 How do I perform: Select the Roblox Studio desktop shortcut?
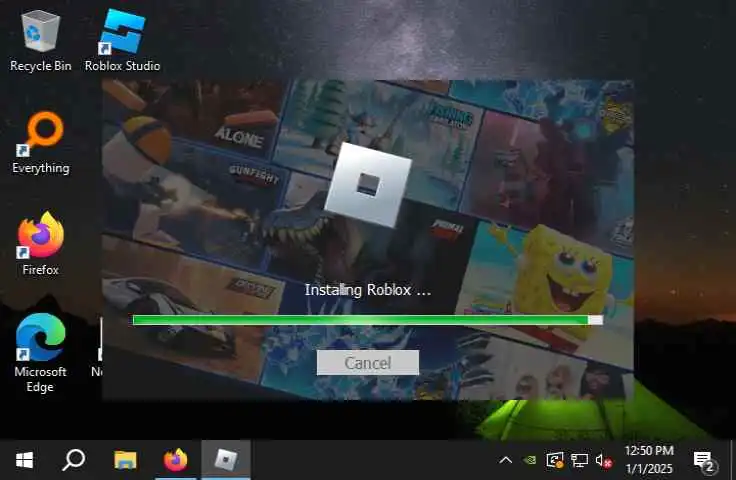pyautogui.click(x=123, y=40)
